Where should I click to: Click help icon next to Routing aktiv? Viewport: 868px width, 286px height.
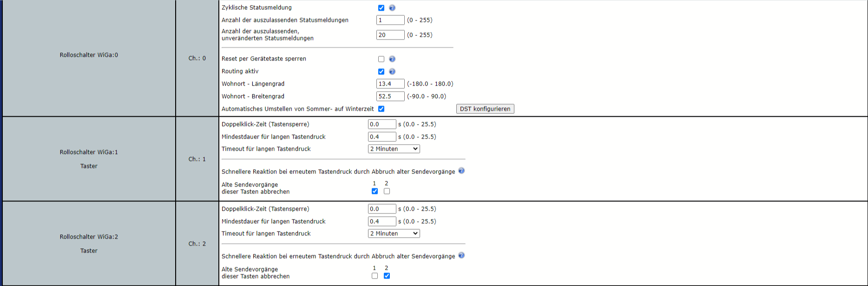(392, 72)
